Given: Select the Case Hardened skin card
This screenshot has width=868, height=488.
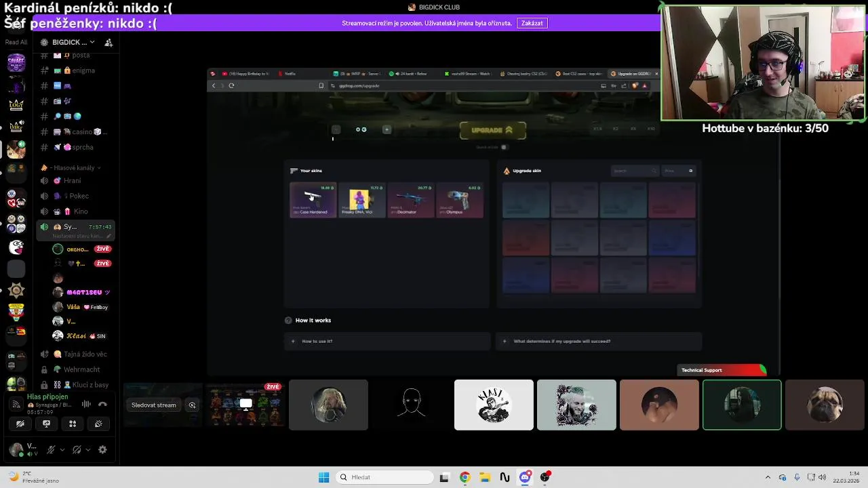Looking at the screenshot, I should tap(313, 200).
